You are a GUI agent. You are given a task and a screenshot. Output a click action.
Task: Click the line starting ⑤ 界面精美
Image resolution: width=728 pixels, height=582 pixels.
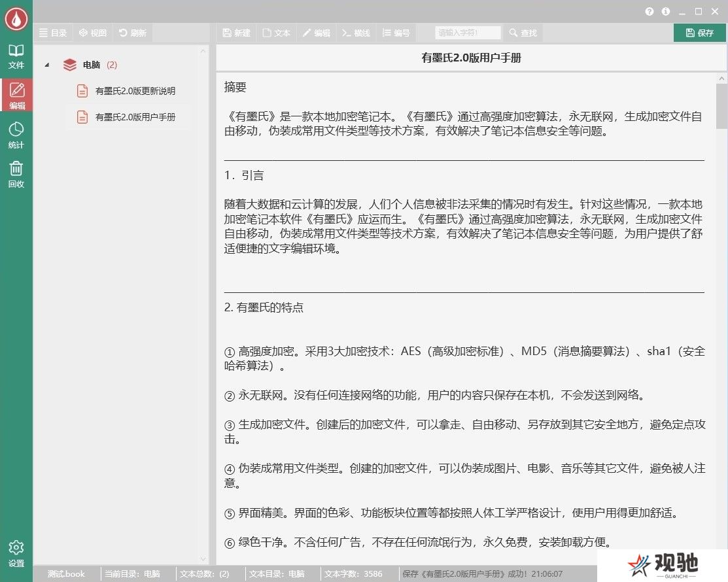click(451, 513)
